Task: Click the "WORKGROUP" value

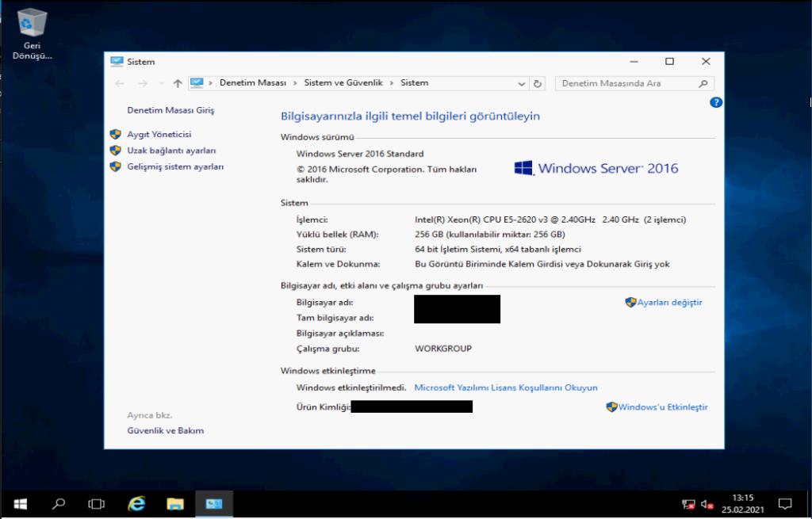Action: 443,349
